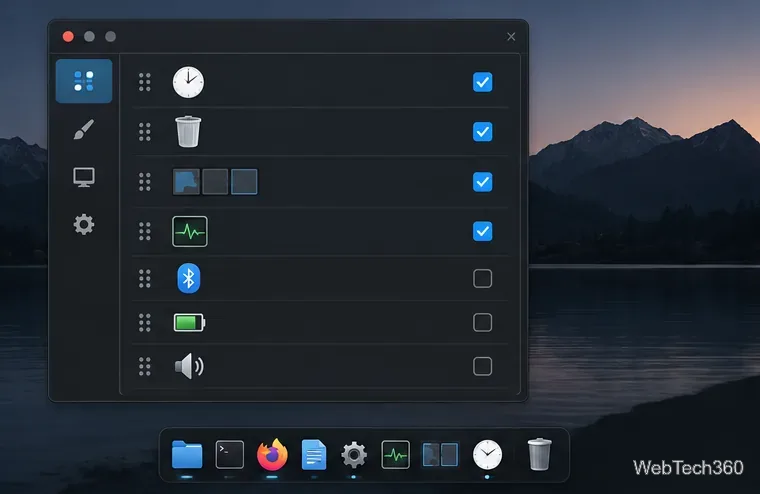This screenshot has width=760, height=494.
Task: Open system settings gear in dock
Action: coord(354,454)
